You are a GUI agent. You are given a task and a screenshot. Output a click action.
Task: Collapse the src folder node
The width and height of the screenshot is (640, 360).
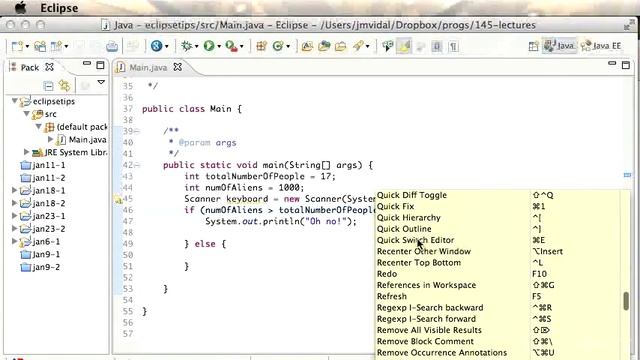click(27, 113)
